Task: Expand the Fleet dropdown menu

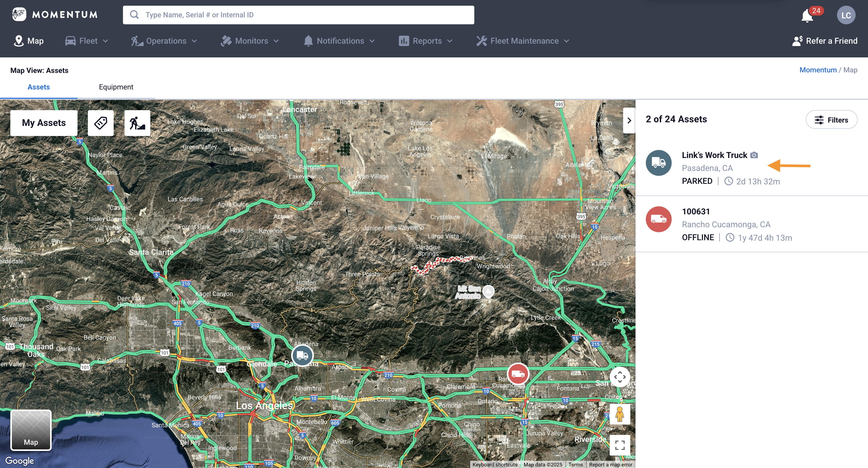Action: coord(87,41)
